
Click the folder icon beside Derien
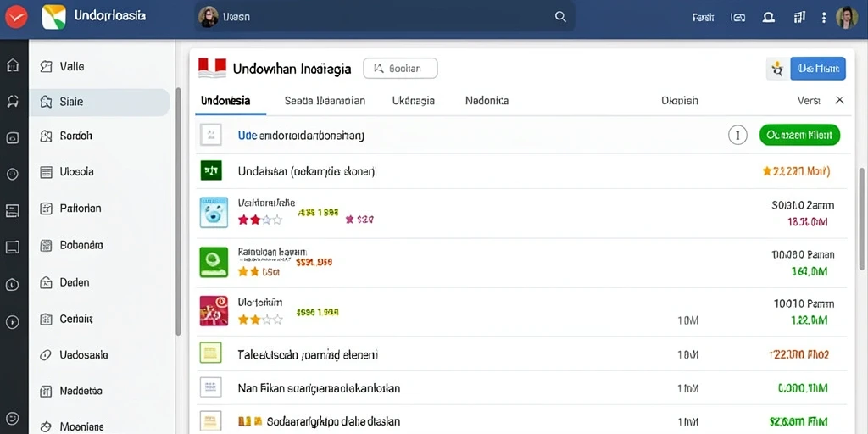pos(46,282)
